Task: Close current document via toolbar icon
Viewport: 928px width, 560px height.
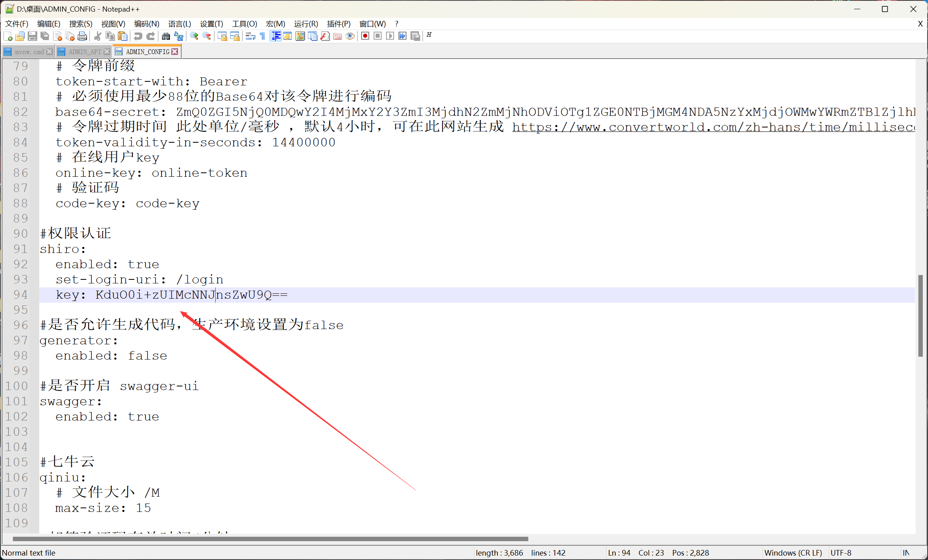Action: (x=57, y=36)
